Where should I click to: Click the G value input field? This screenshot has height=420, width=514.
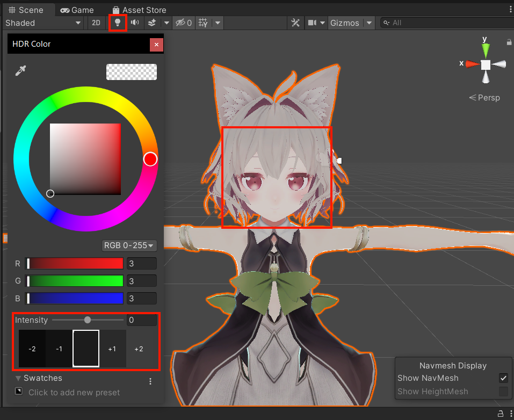point(142,281)
